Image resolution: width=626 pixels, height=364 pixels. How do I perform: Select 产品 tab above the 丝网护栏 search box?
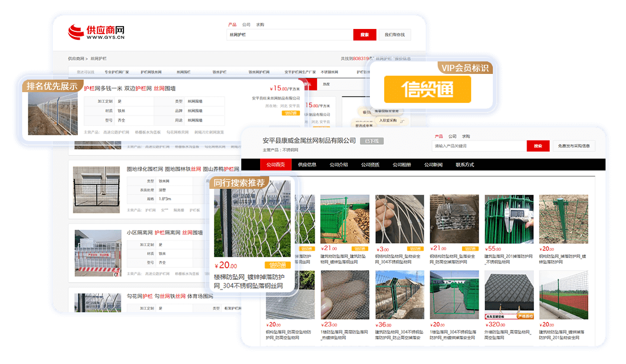coord(232,25)
